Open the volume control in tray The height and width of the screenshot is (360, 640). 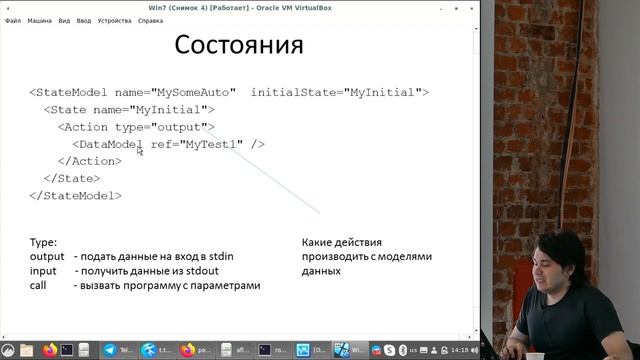(x=474, y=350)
